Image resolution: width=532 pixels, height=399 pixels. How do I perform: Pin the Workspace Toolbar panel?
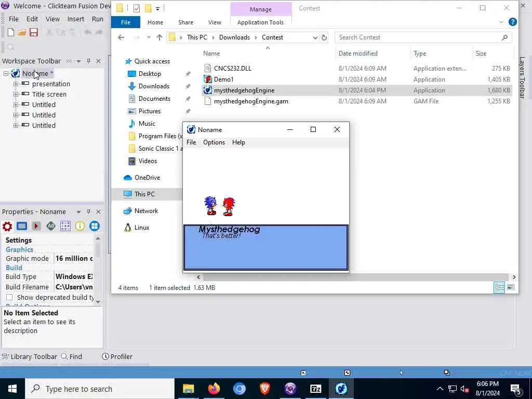click(88, 61)
